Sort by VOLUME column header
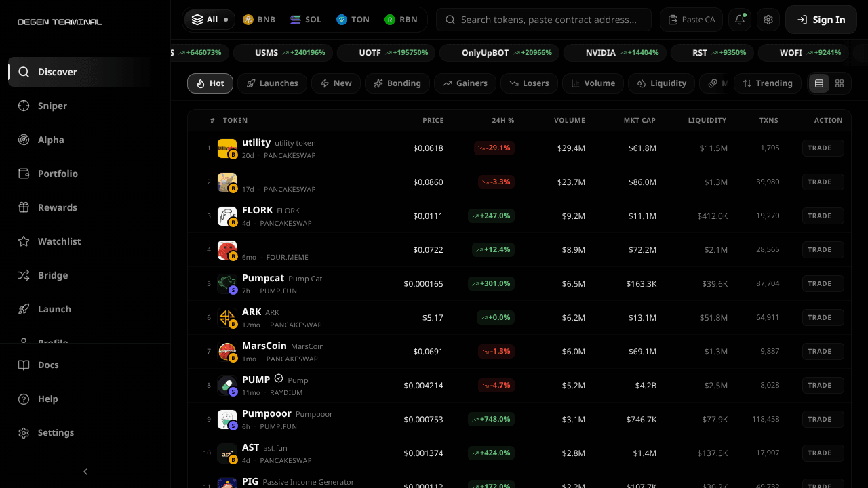868x488 pixels. click(x=570, y=121)
